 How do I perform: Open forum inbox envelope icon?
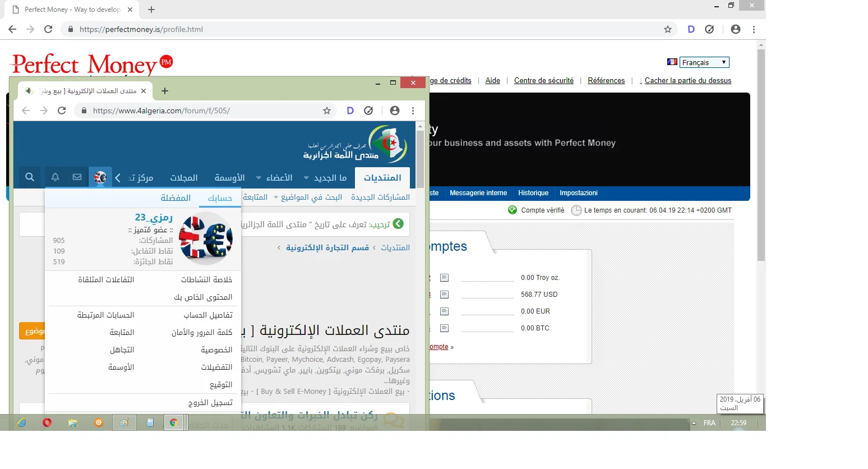point(77,177)
